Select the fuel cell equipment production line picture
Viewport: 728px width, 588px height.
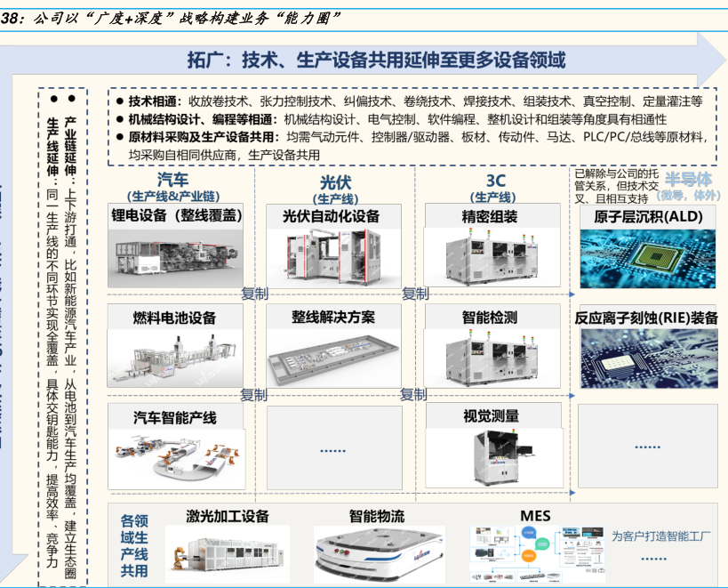tap(176, 356)
